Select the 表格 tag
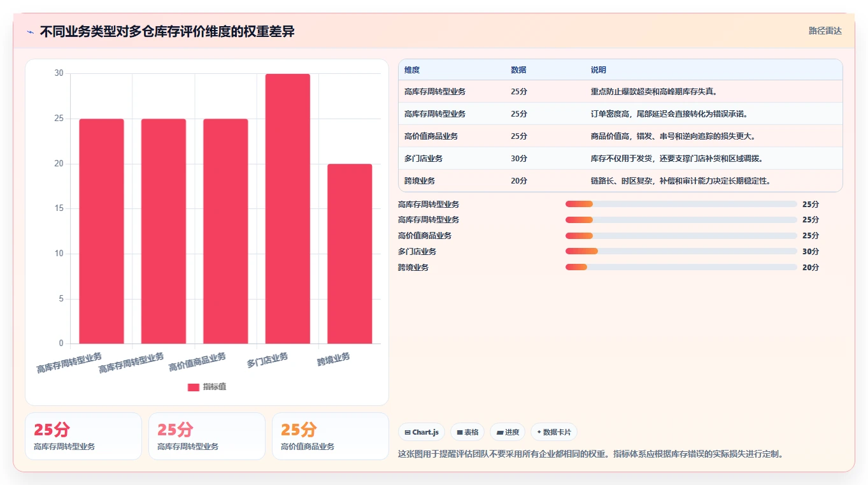Screen dimensions: 868x485 pos(467,432)
